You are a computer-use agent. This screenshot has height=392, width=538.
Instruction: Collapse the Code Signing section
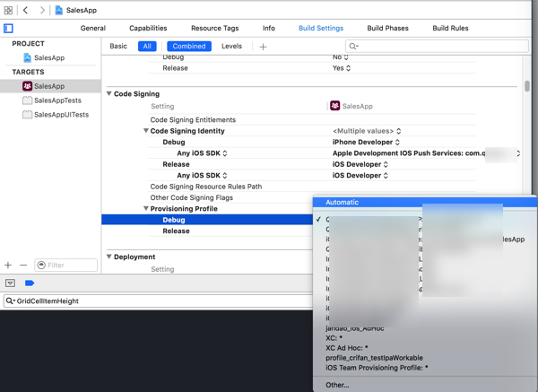coord(109,93)
